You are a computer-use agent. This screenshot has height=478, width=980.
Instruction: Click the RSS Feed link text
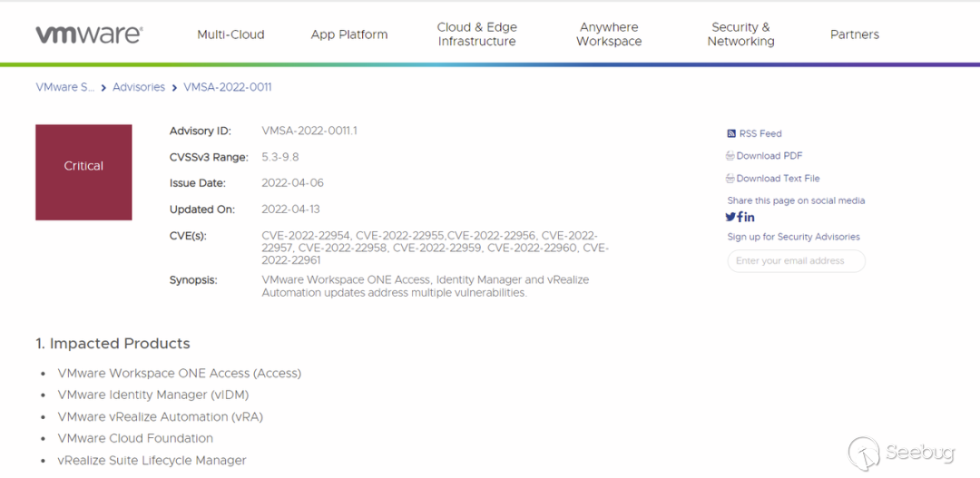(x=760, y=133)
